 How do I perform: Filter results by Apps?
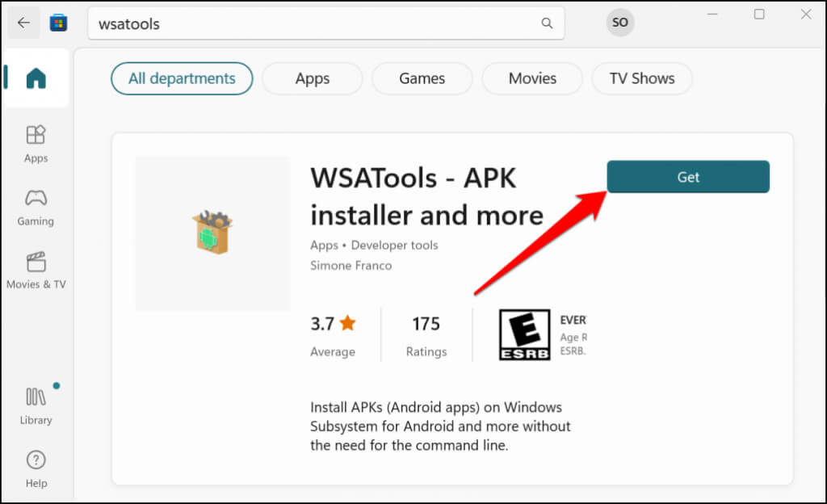tap(312, 78)
